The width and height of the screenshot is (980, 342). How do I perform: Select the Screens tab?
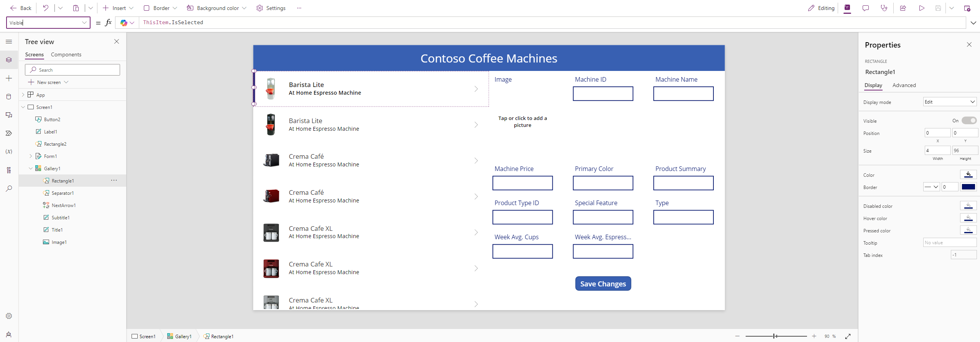(x=34, y=54)
